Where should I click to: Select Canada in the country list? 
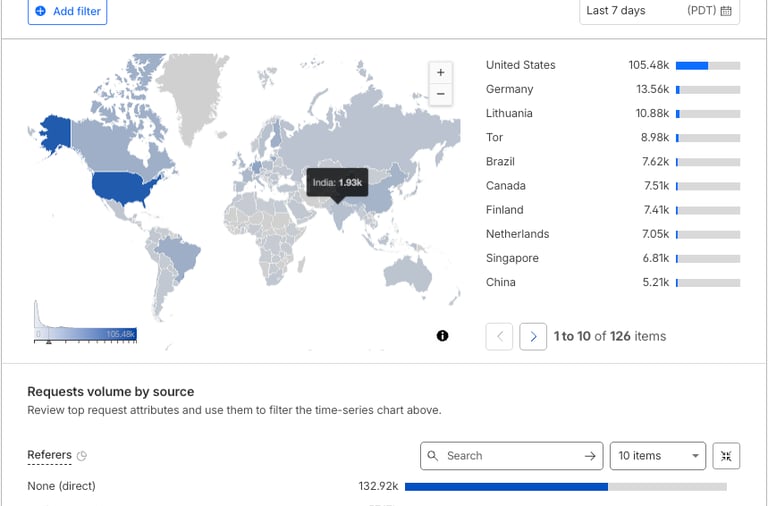tap(613, 186)
